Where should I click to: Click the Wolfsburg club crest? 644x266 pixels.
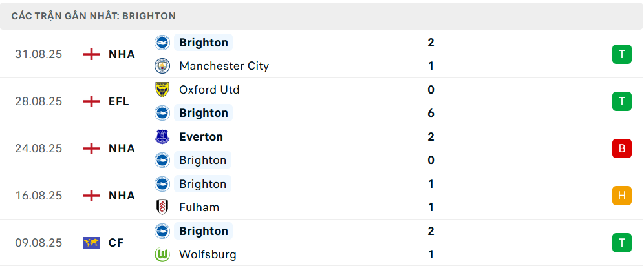162,254
